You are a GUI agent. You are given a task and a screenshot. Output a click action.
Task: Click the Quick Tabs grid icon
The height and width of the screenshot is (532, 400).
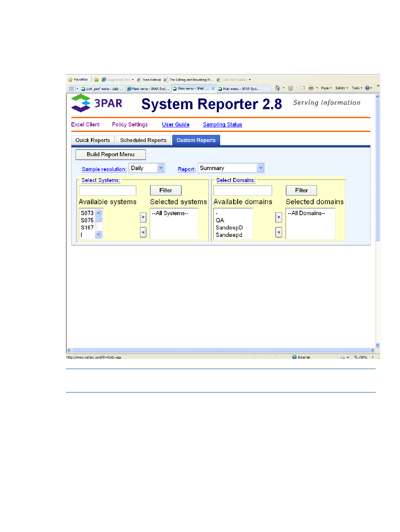[71, 88]
